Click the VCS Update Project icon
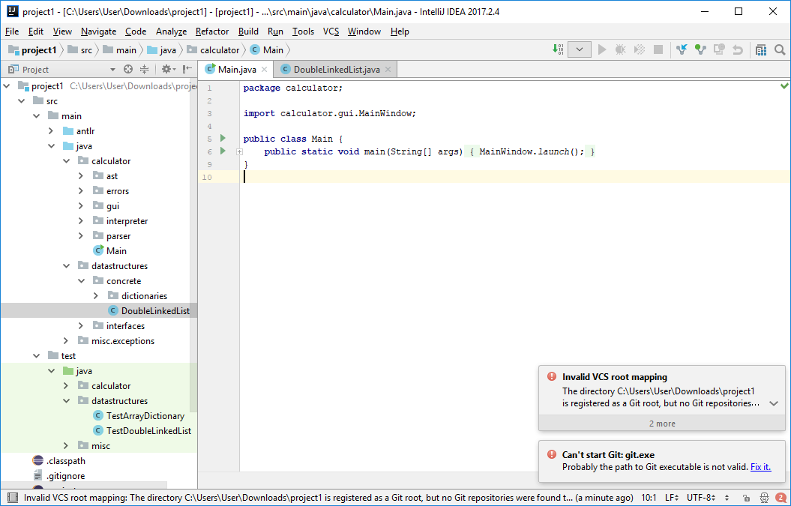Viewport: 791px width, 506px height. [x=682, y=49]
